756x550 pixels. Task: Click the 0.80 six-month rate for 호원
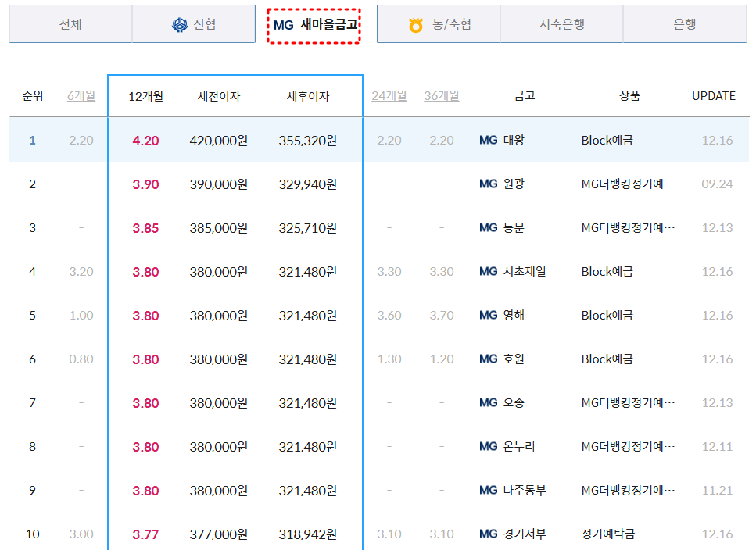81,359
